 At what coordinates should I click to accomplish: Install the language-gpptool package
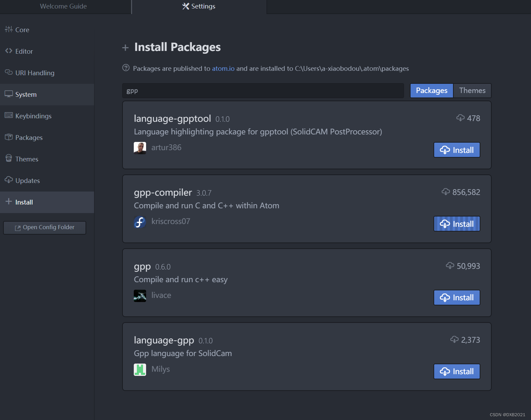457,150
